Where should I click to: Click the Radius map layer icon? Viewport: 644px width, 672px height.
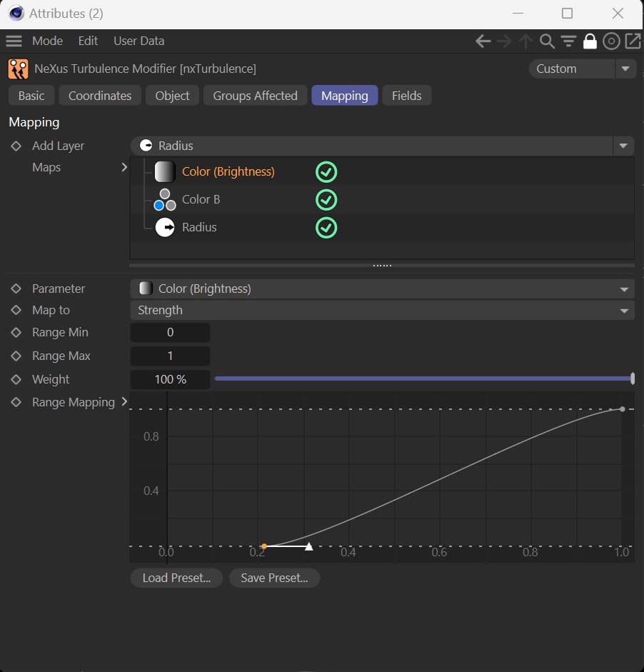(x=165, y=228)
